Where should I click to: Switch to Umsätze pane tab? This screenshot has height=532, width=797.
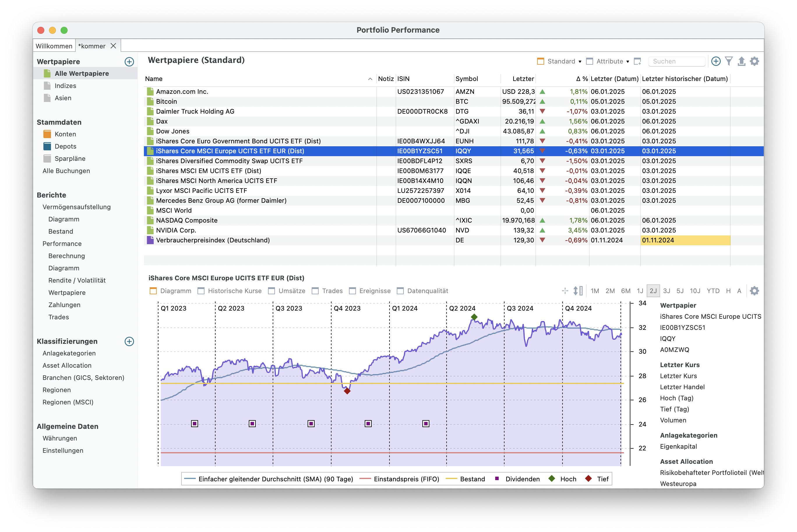click(287, 291)
